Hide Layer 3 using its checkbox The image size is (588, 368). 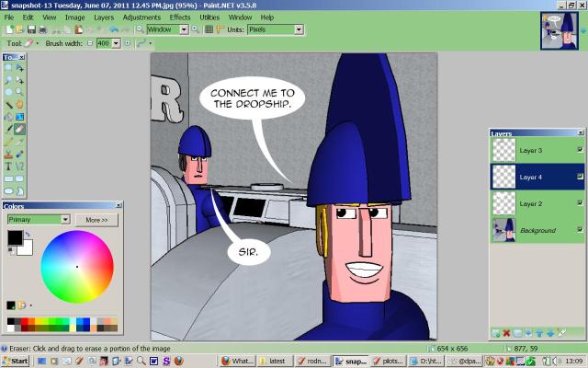(x=579, y=150)
